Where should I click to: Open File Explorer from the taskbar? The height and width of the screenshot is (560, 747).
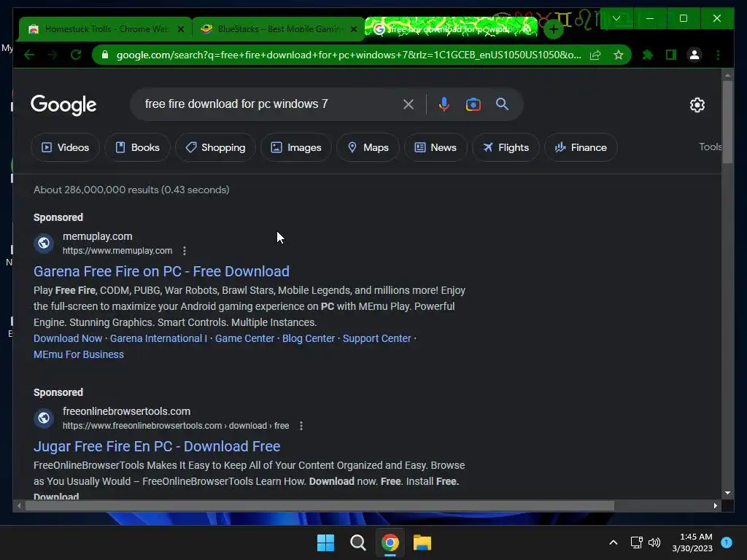pos(422,542)
